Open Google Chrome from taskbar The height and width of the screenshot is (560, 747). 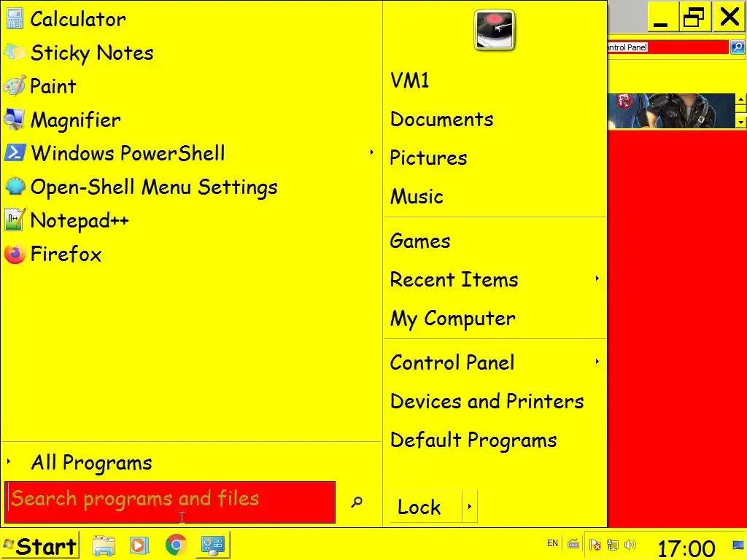176,545
